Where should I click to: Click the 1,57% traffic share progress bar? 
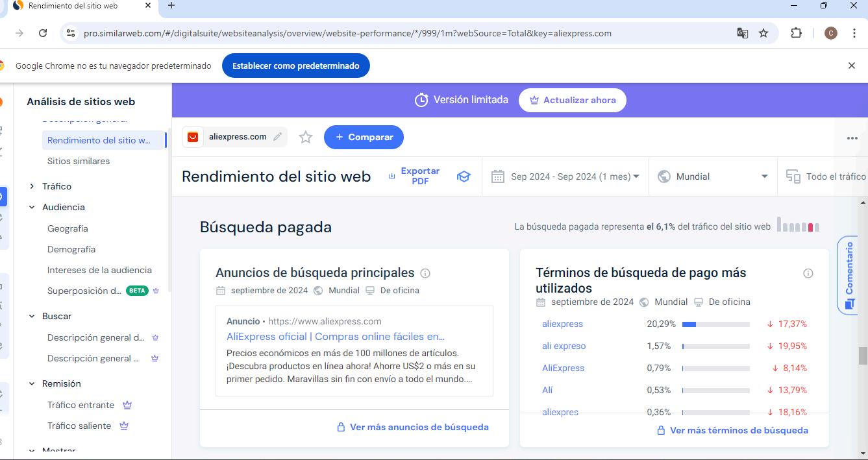click(716, 346)
